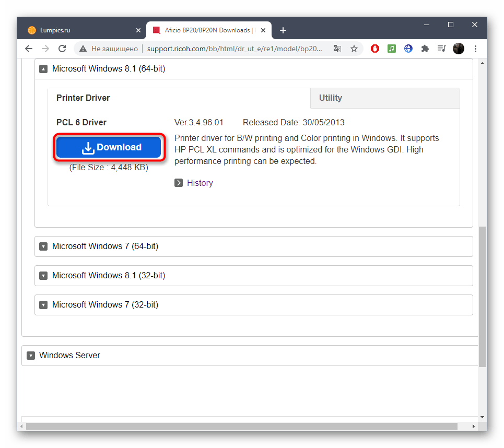Open the Chrome profile avatar

(x=459, y=49)
